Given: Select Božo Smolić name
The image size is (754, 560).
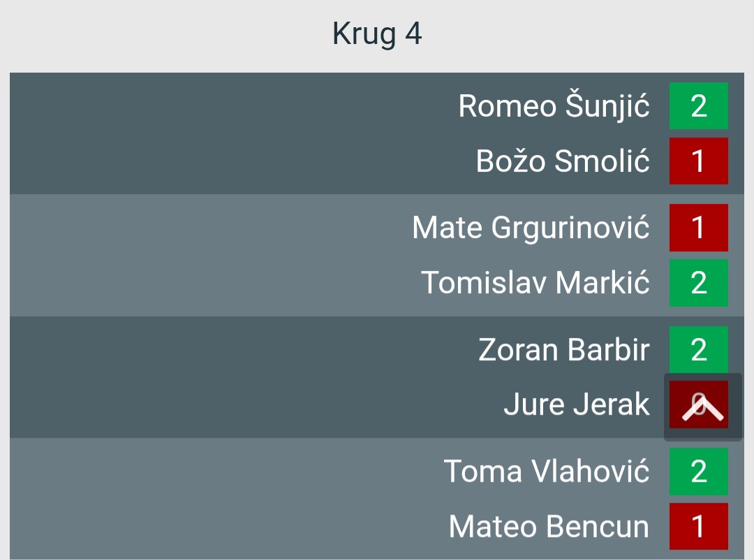Looking at the screenshot, I should (563, 161).
